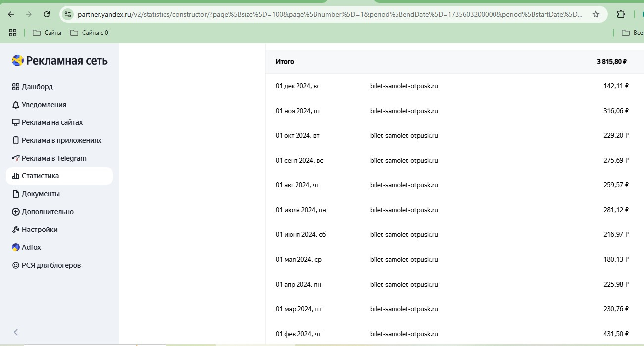Collapse the sidebar with the left chevron
The height and width of the screenshot is (346, 644).
coord(16,332)
